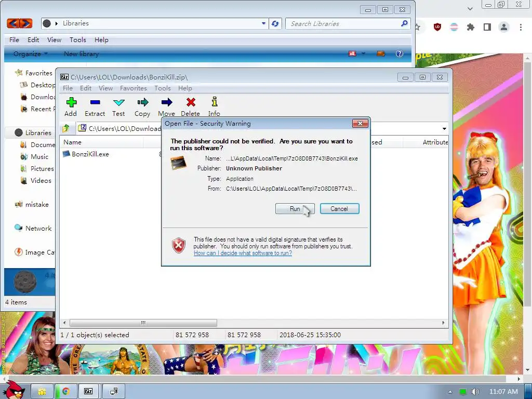The width and height of the screenshot is (532, 399).
Task: Click the Info icon in 7-Zip toolbar
Action: click(x=215, y=102)
